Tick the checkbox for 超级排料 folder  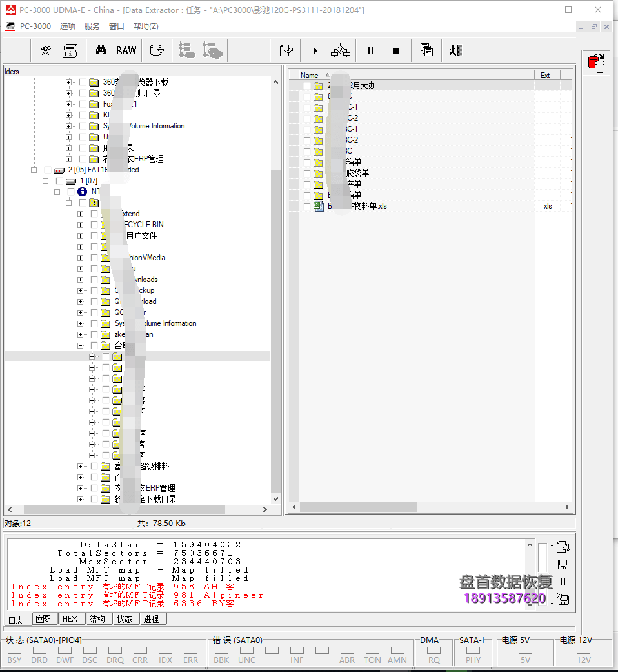point(94,466)
